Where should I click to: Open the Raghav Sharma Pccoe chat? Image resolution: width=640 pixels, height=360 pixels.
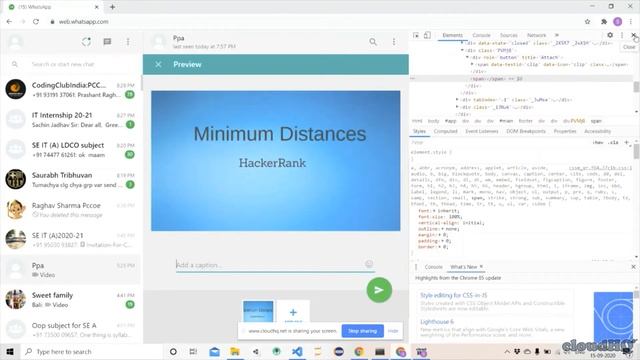(x=70, y=209)
